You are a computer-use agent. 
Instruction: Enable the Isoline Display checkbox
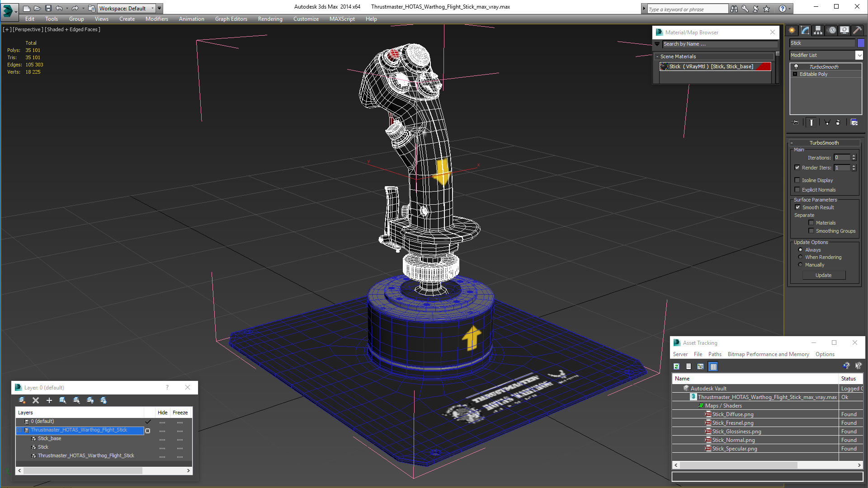point(797,180)
